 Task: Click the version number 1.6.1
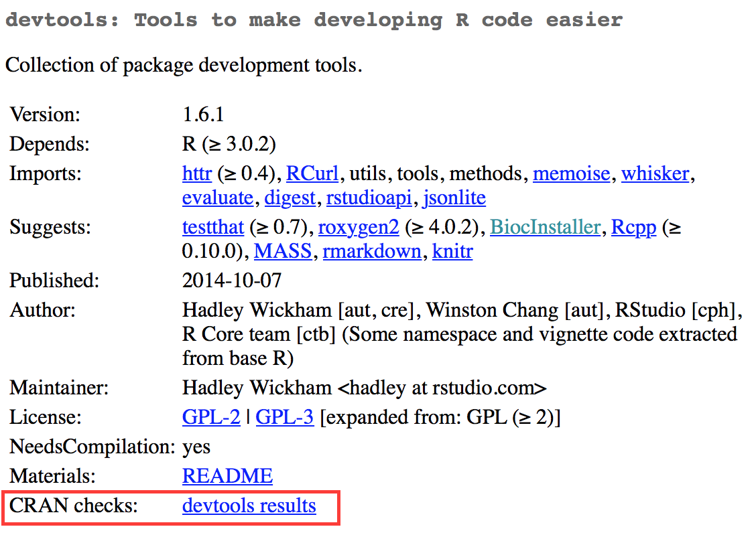click(x=203, y=115)
